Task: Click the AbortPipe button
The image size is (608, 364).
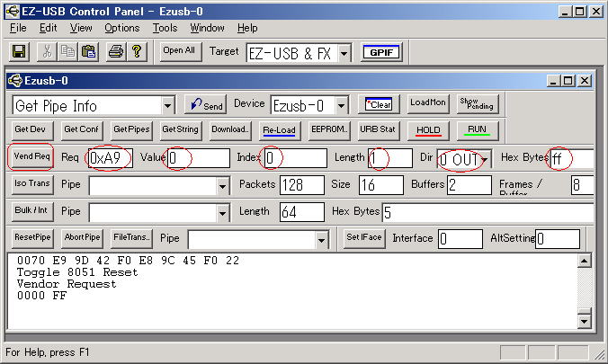Action: 82,238
